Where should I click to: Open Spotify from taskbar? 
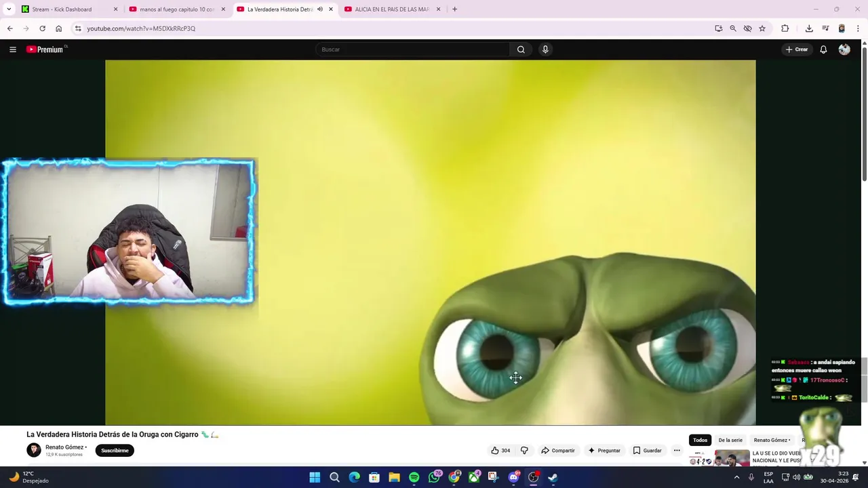414,477
